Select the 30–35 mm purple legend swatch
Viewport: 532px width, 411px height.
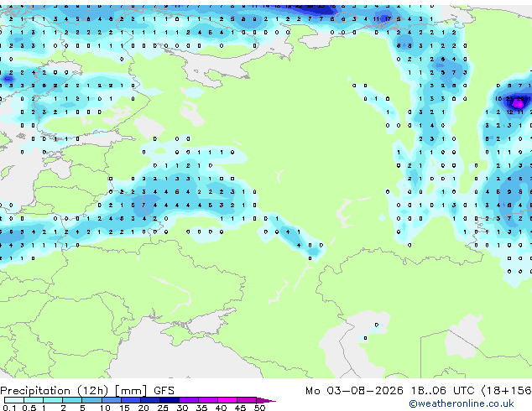[189, 400]
